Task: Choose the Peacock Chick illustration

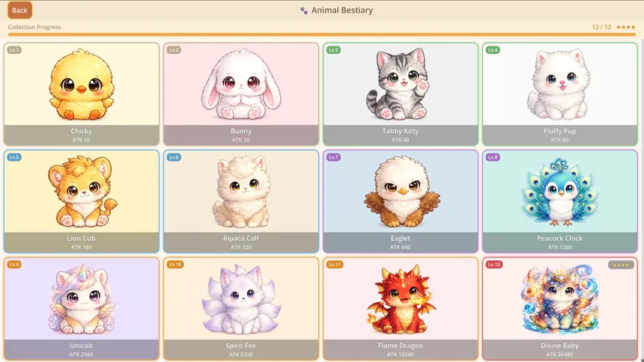Action: pyautogui.click(x=559, y=191)
